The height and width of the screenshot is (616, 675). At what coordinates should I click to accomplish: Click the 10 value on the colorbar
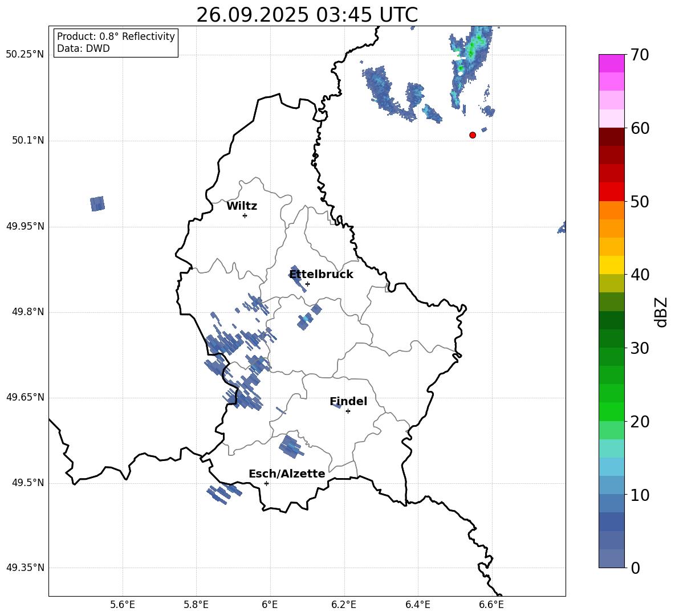(x=640, y=495)
